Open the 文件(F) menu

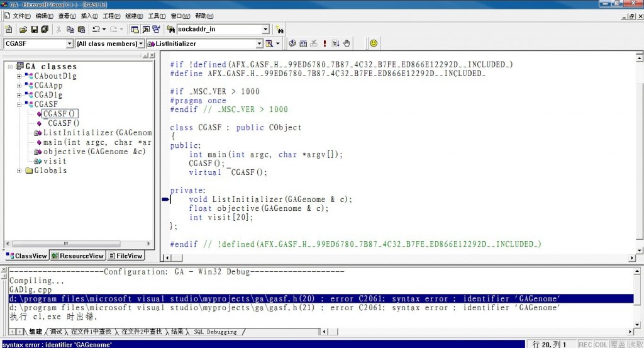pos(21,16)
